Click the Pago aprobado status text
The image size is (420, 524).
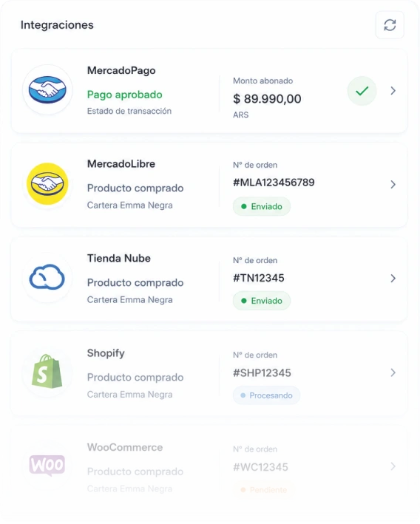[x=125, y=95]
